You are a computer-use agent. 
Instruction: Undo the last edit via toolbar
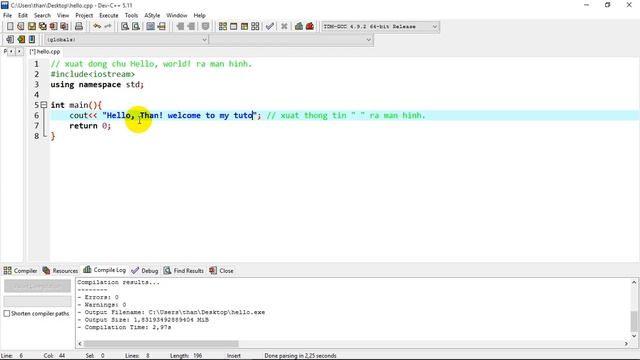97,27
